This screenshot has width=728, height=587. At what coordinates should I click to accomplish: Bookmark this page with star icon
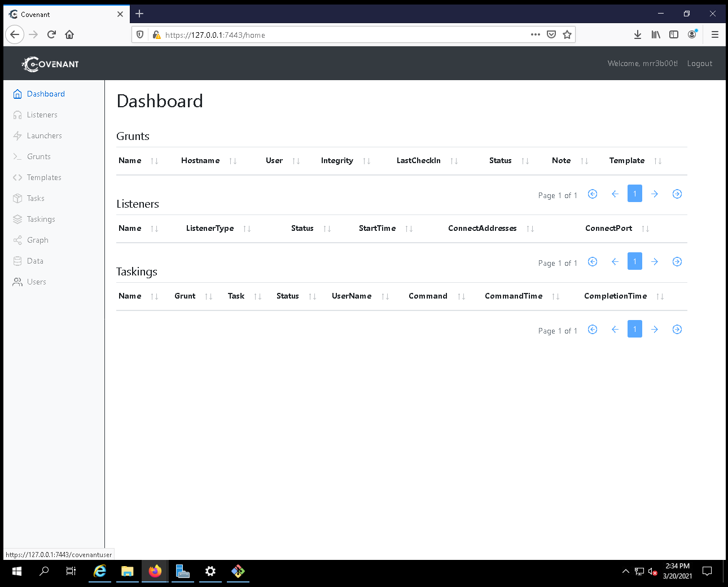567,34
